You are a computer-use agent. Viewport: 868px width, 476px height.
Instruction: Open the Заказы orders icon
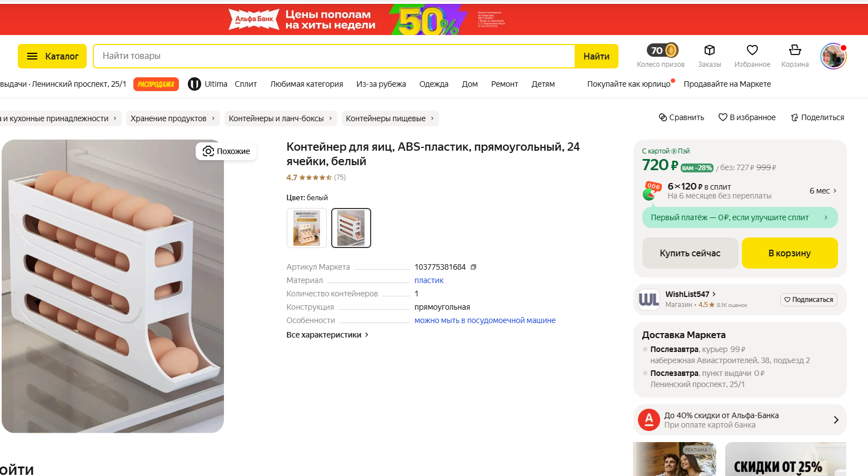click(709, 51)
